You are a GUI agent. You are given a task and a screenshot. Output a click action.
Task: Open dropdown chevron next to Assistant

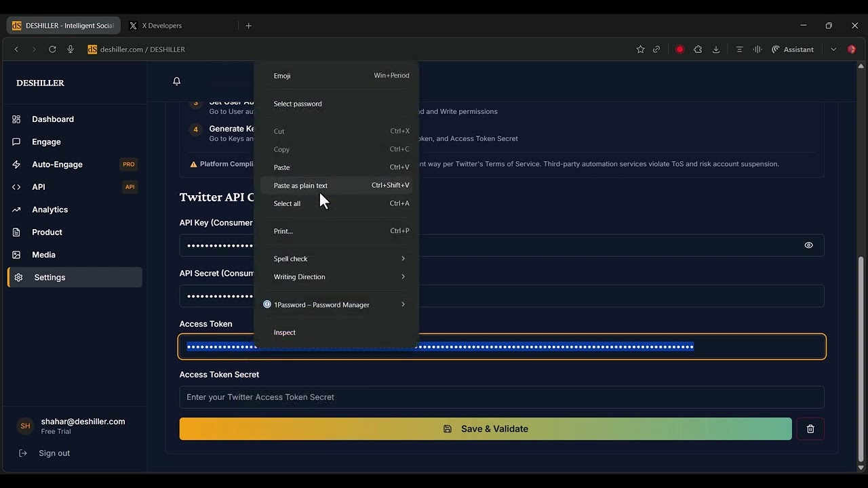(x=833, y=49)
